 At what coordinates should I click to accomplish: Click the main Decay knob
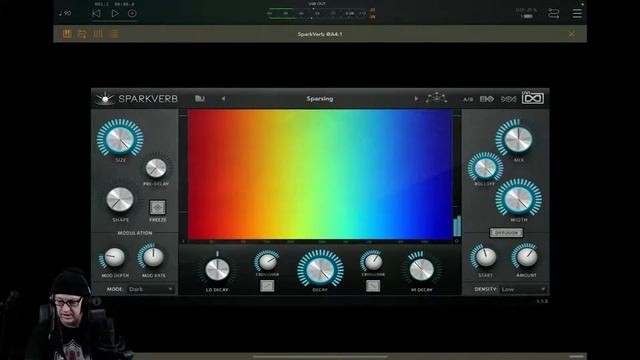coord(320,269)
